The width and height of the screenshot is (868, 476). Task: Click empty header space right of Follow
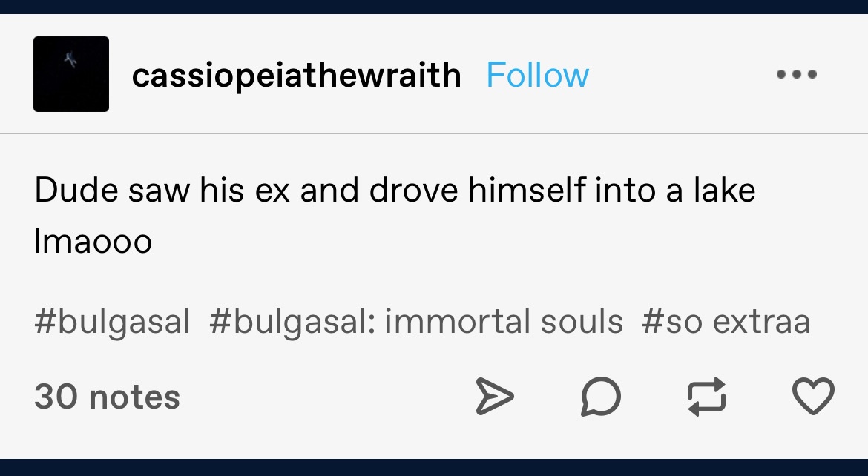pos(683,75)
